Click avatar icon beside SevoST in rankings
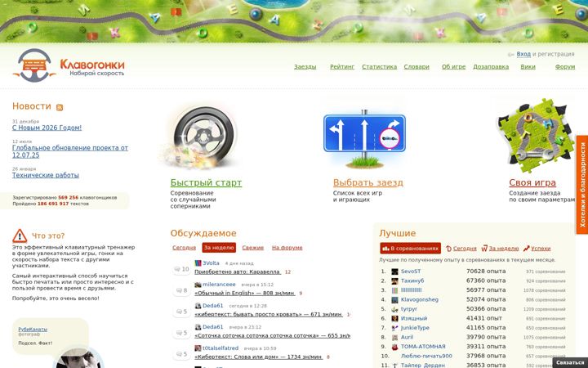588x368 pixels. point(395,272)
